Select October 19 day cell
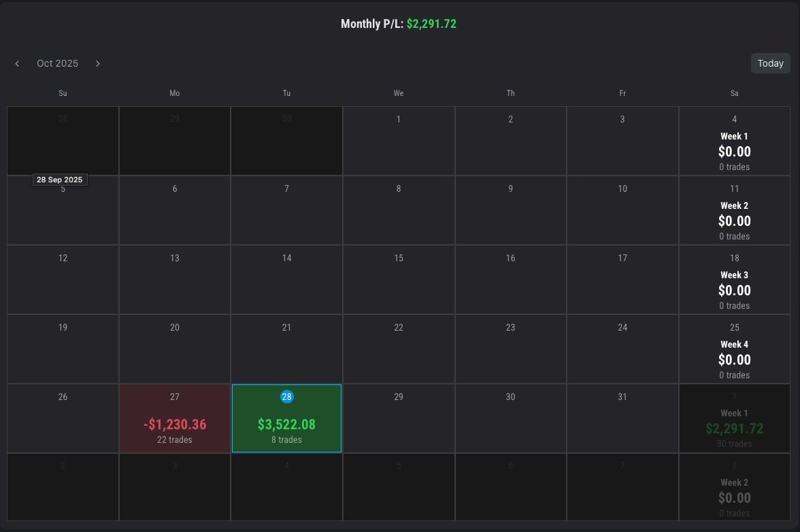Viewport: 800px width, 532px height. pyautogui.click(x=63, y=349)
